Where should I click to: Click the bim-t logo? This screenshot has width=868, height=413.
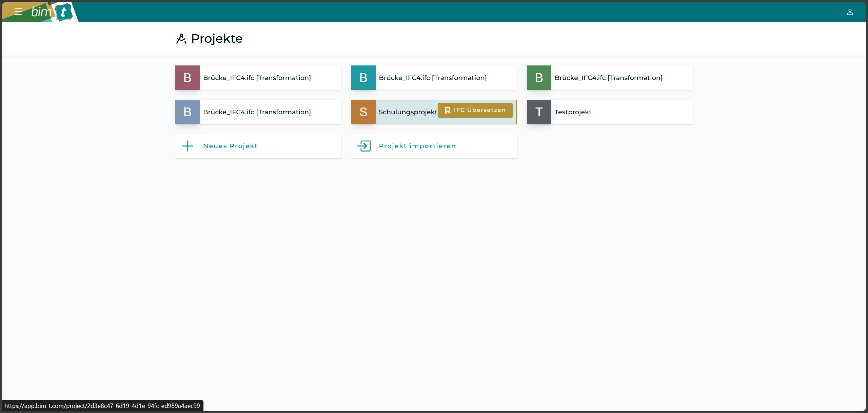tap(52, 12)
